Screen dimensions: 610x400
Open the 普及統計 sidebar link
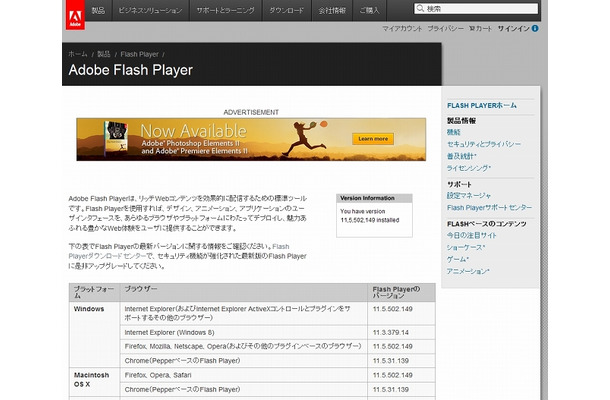[462, 156]
